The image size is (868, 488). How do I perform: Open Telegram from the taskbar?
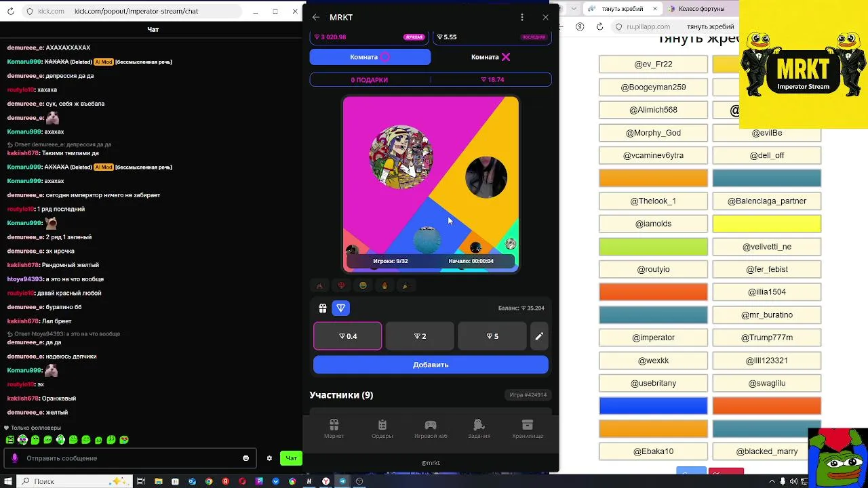pos(342,481)
